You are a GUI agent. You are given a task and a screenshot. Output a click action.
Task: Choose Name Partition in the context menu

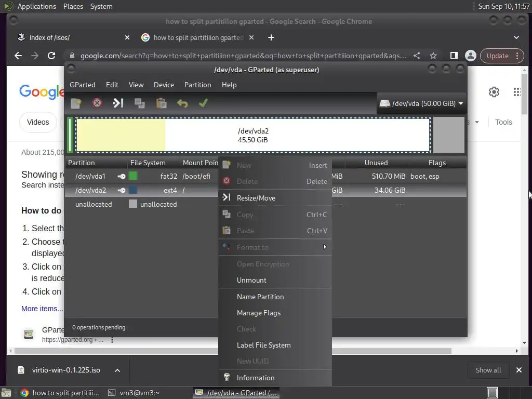(x=275, y=297)
